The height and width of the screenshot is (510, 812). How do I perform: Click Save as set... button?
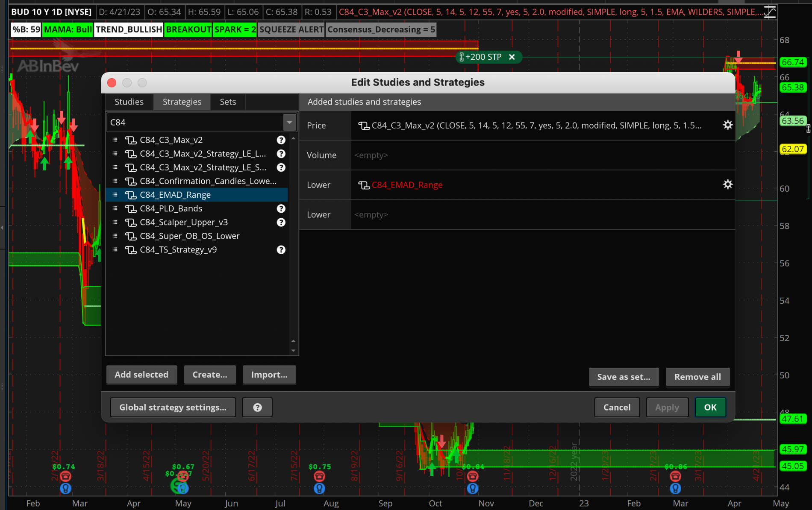coord(624,377)
